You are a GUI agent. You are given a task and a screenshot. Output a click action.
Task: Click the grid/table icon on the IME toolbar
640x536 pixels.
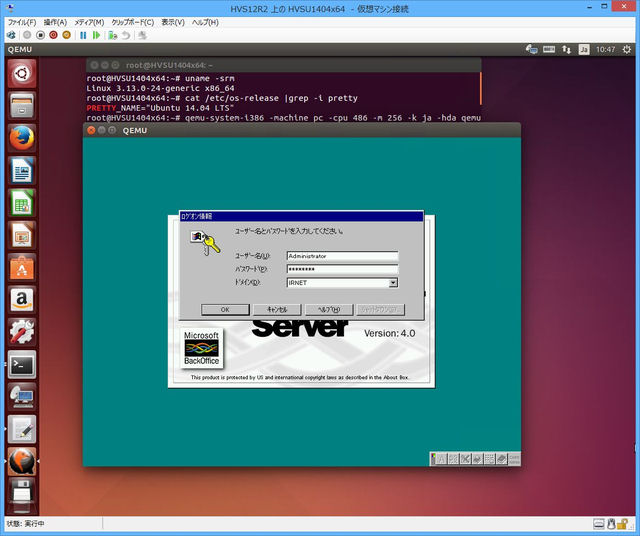tap(489, 459)
